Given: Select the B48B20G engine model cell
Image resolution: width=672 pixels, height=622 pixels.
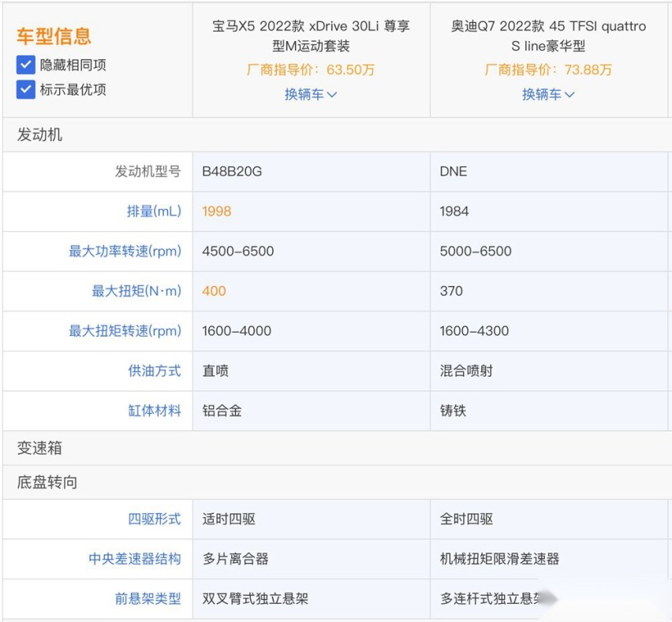Looking at the screenshot, I should tap(312, 171).
